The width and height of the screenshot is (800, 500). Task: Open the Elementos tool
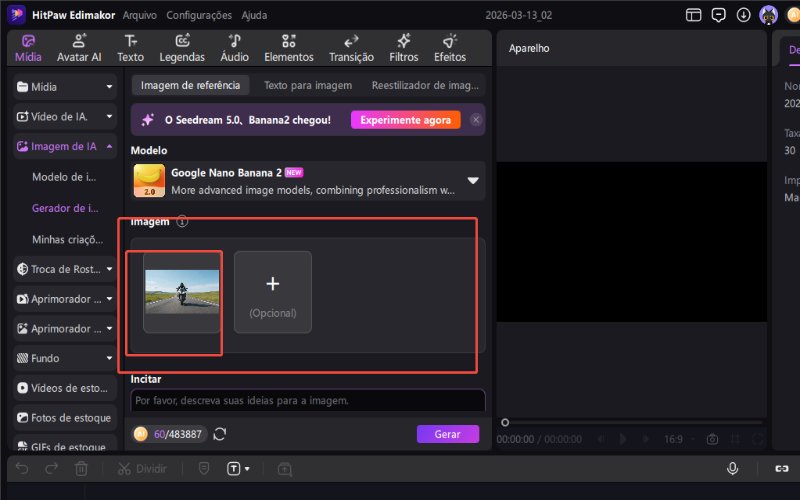(289, 48)
